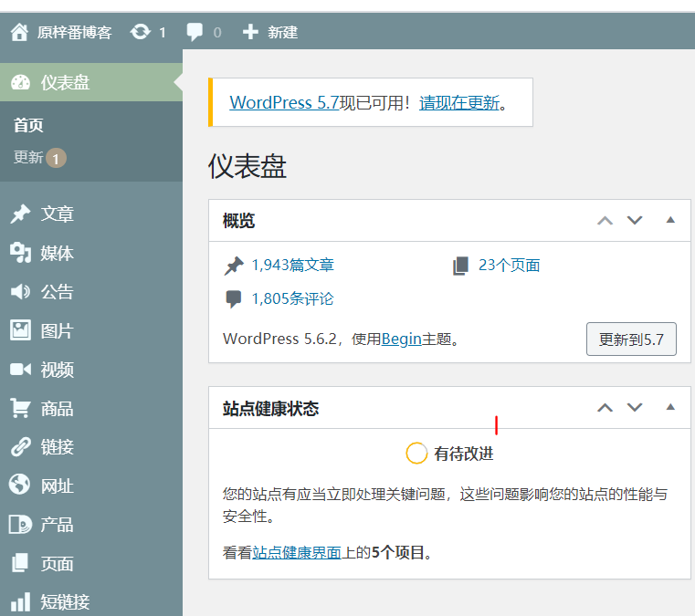Viewport: 695px width, 616px height.
Task: Open the 媒体 menu in sidebar
Action: 57,253
